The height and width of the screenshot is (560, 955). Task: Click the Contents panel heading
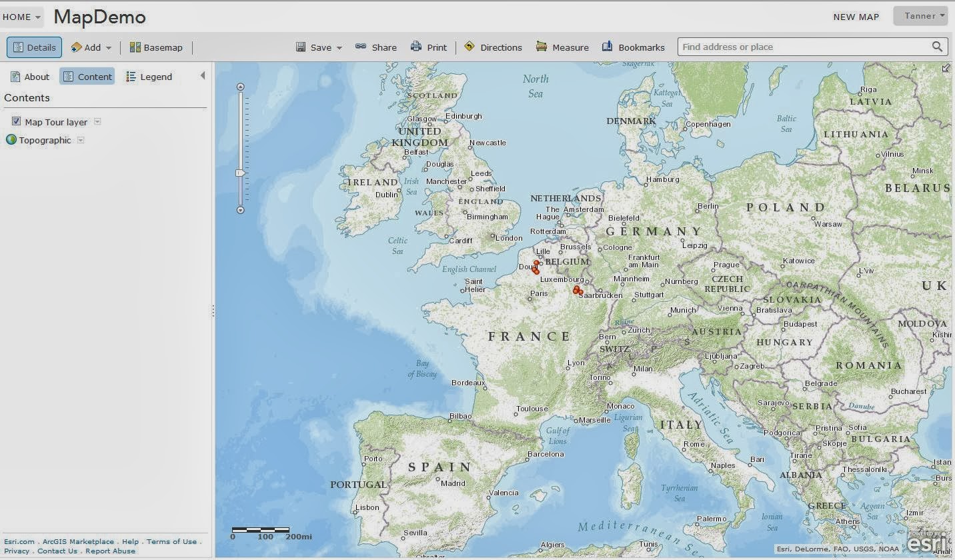[27, 97]
